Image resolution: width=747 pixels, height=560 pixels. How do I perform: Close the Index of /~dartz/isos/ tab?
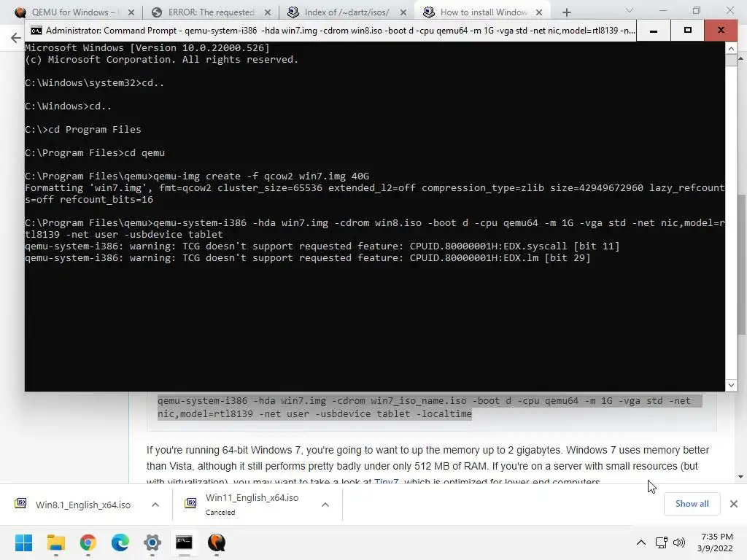(x=403, y=13)
